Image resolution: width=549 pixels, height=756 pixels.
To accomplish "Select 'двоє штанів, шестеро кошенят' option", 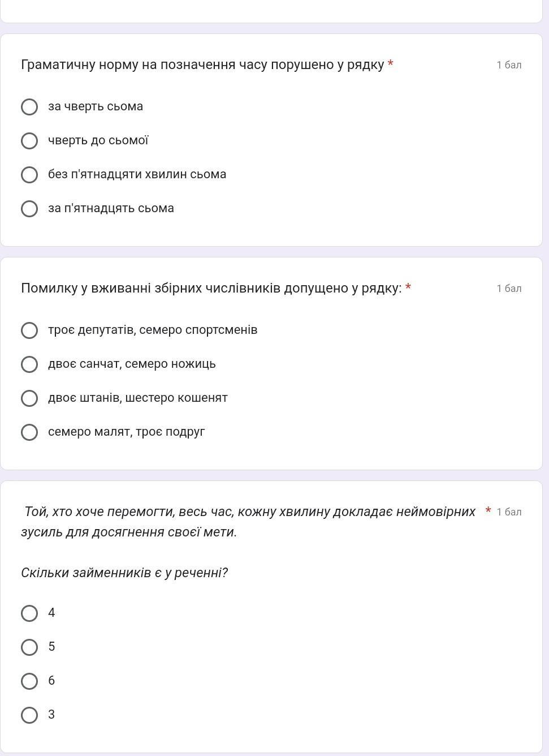I will (x=29, y=398).
